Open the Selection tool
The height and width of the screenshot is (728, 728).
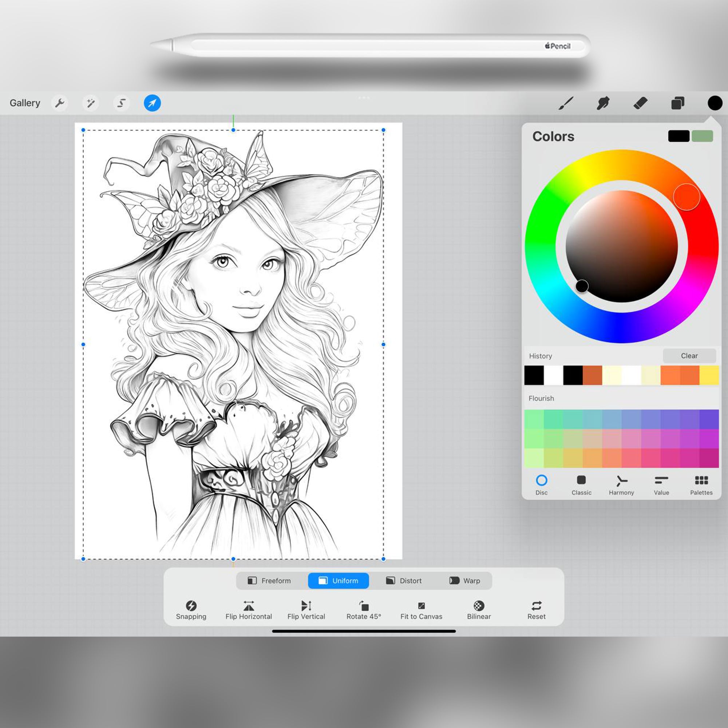click(x=121, y=103)
